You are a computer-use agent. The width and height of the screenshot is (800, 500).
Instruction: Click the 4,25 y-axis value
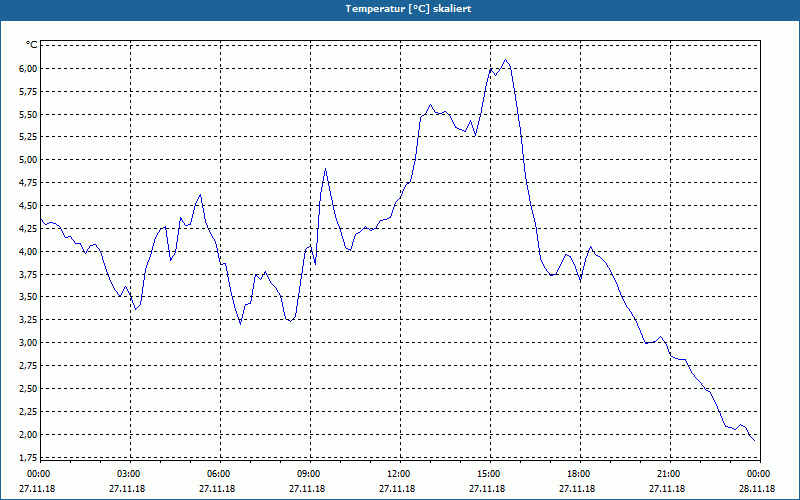pos(29,229)
